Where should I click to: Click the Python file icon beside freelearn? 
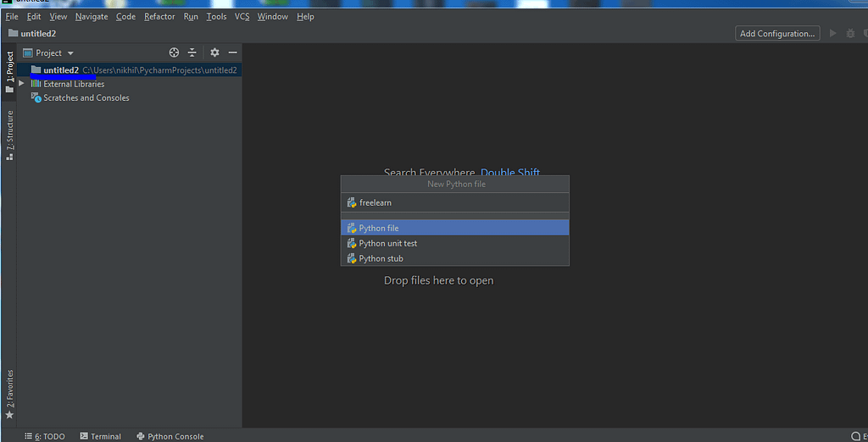click(x=351, y=203)
